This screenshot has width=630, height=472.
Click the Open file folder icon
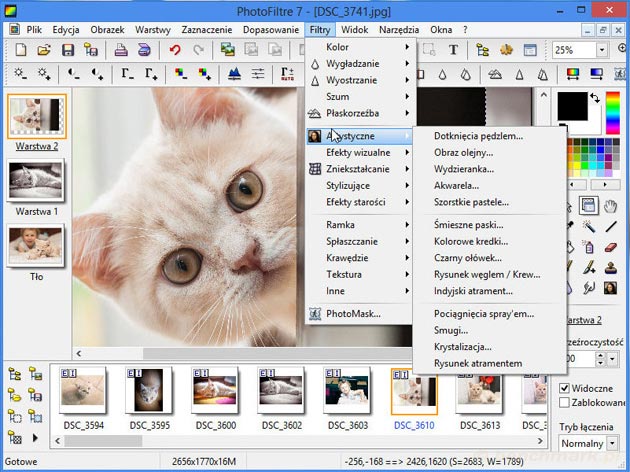click(43, 49)
